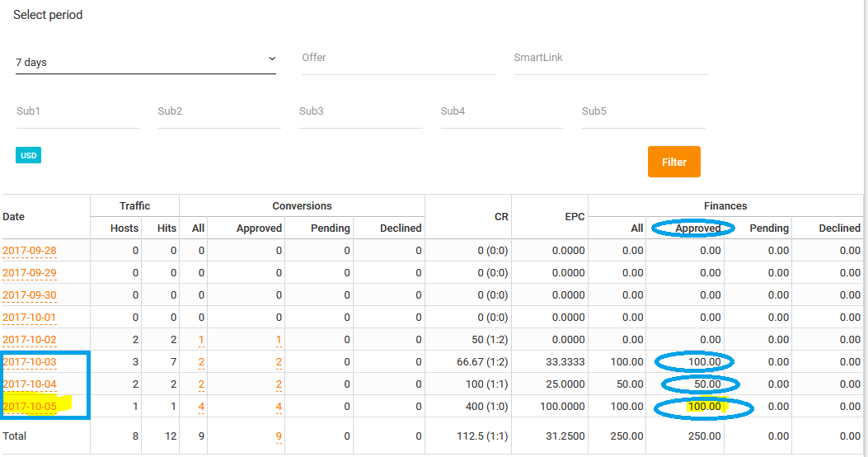Screen dimensions: 868x457
Task: Click approved finances 100.00 for 2017-10-03
Action: 704,361
